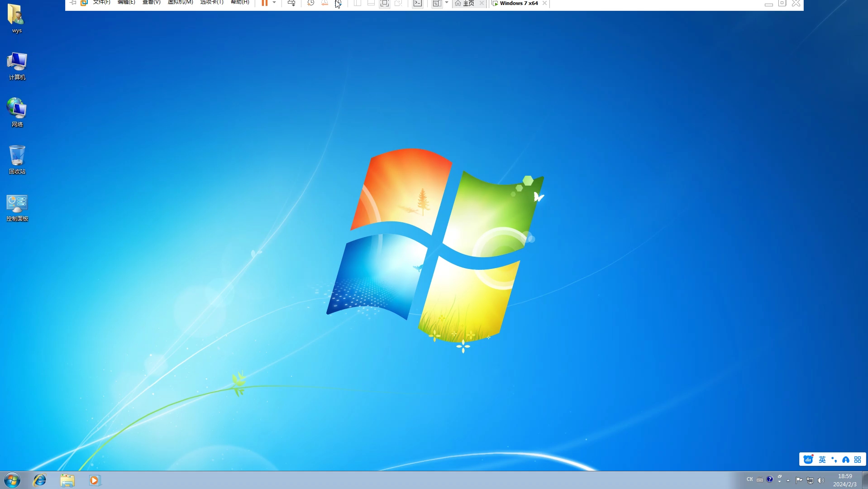Viewport: 868px width, 489px height.
Task: Open the snapshot manager icon
Action: (x=339, y=3)
